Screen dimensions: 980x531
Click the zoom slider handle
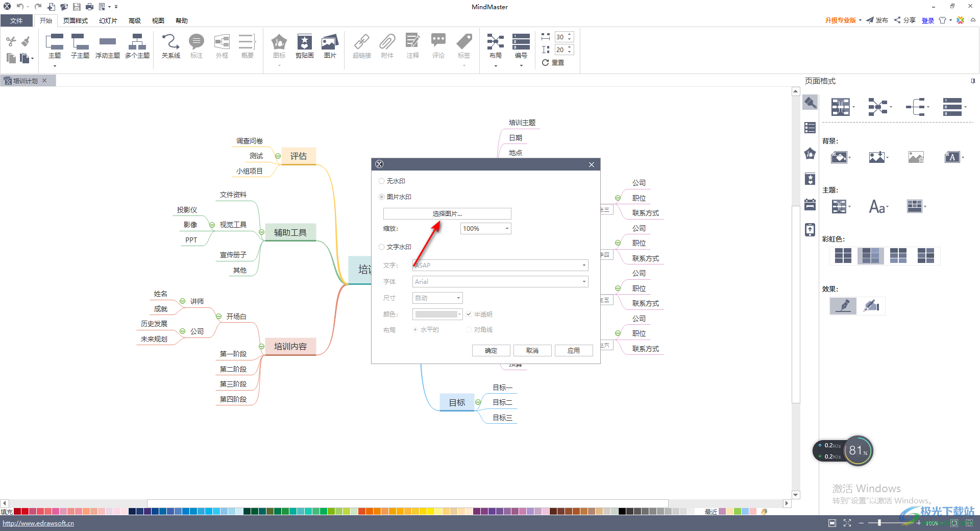879,523
